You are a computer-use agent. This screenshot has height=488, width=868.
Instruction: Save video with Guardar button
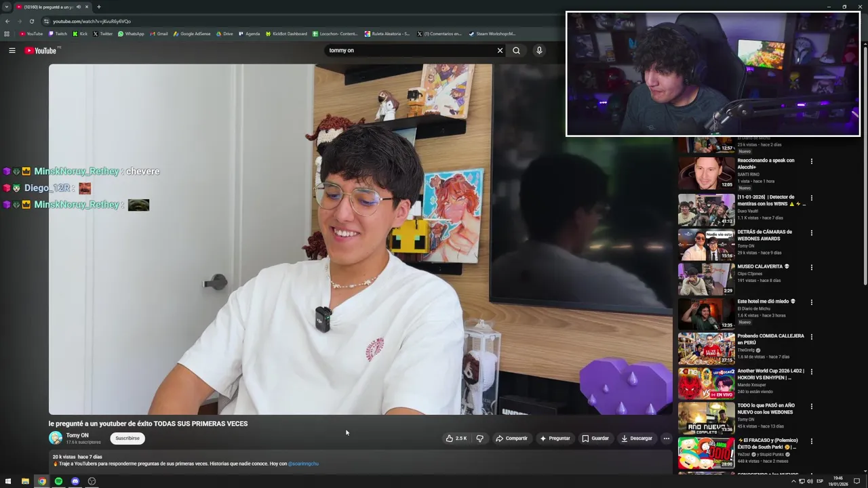[x=595, y=439]
